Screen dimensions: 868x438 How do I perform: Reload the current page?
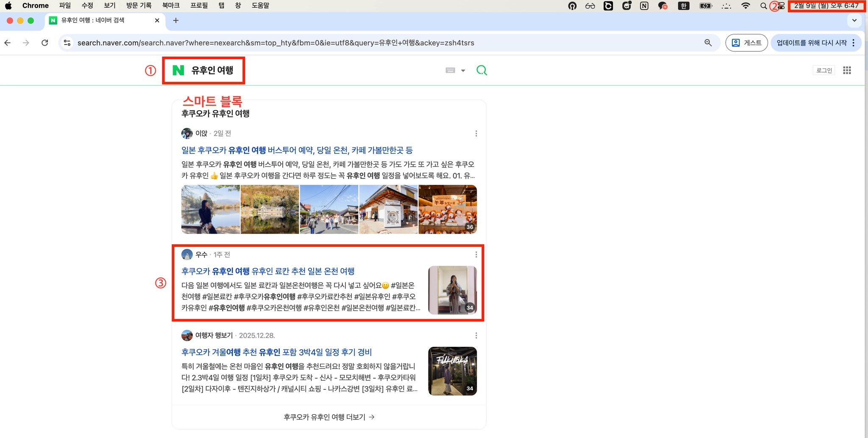(45, 43)
